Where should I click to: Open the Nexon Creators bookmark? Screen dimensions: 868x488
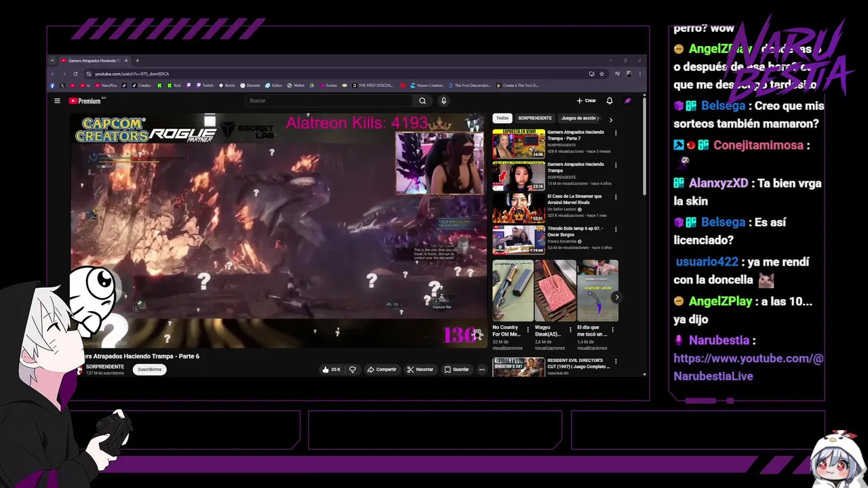[425, 85]
